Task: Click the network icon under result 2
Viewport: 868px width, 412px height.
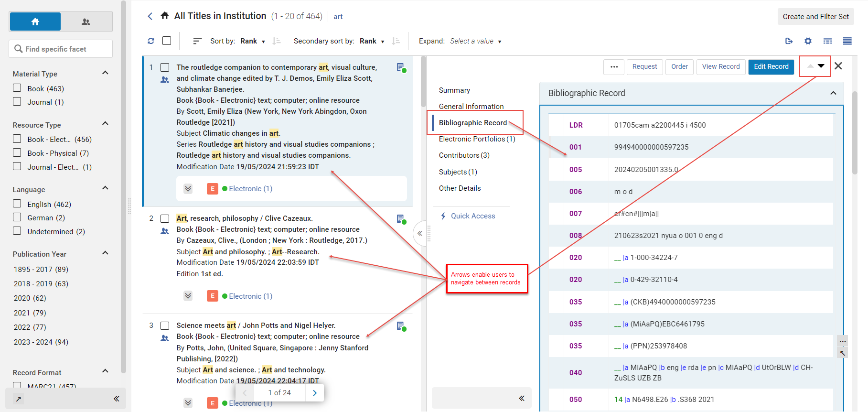Action: [165, 231]
